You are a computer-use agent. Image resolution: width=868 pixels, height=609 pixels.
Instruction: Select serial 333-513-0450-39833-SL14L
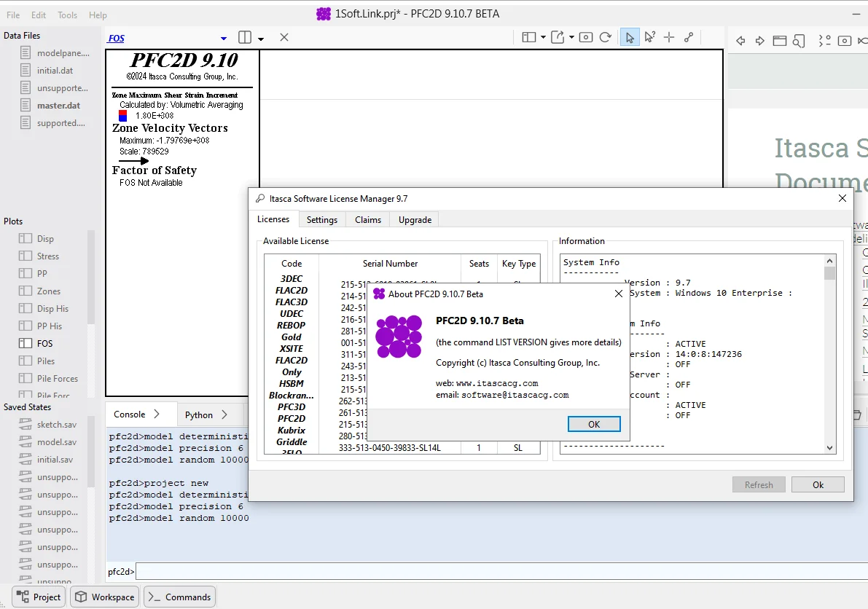point(390,447)
